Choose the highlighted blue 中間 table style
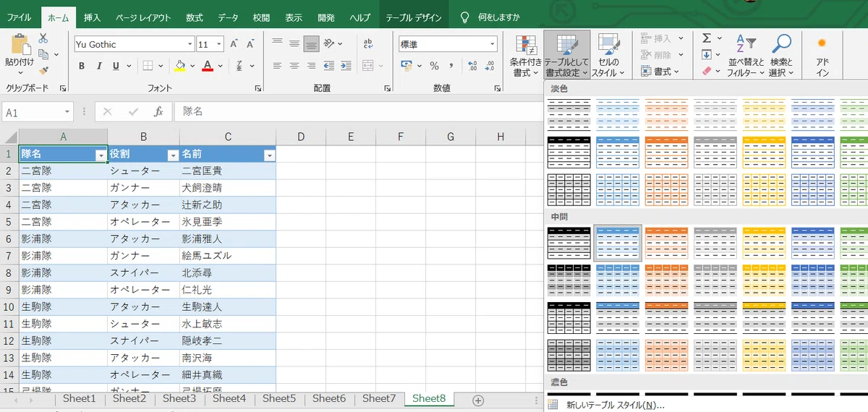 (618, 242)
